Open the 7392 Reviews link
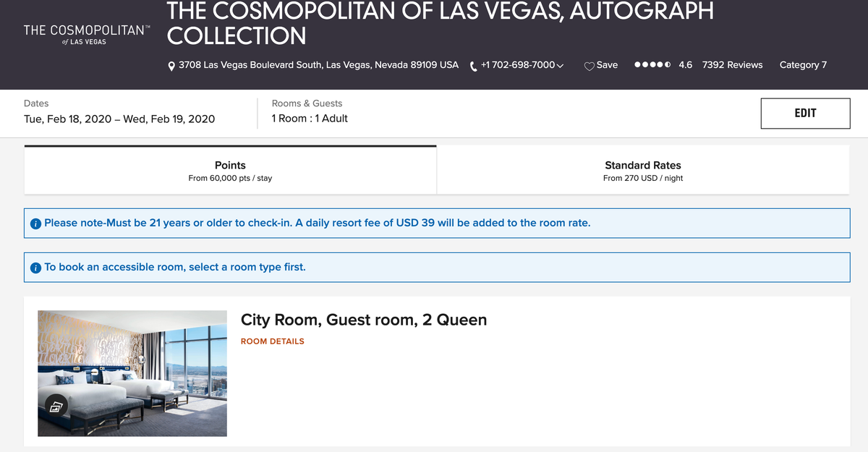The width and height of the screenshot is (868, 452). (x=732, y=64)
